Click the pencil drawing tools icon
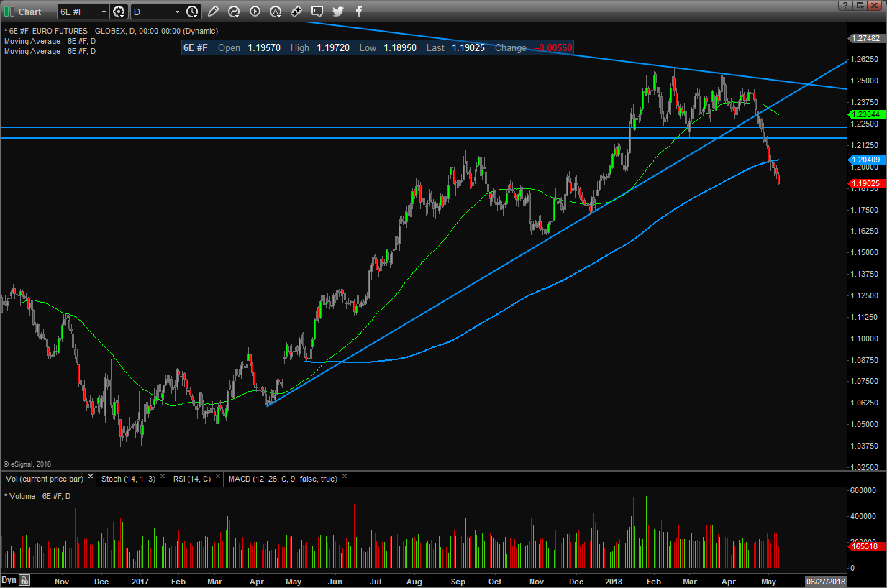Image resolution: width=887 pixels, height=588 pixels. click(x=212, y=12)
